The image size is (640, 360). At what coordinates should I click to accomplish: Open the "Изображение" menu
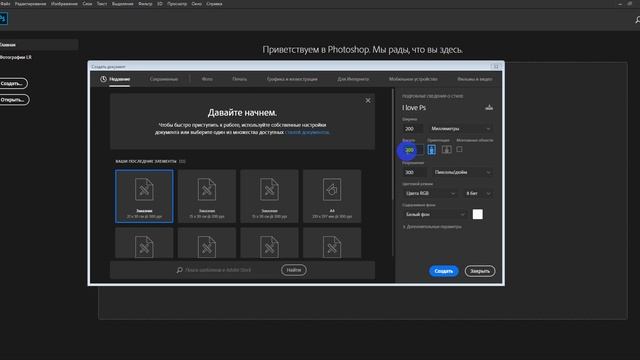[x=64, y=4]
